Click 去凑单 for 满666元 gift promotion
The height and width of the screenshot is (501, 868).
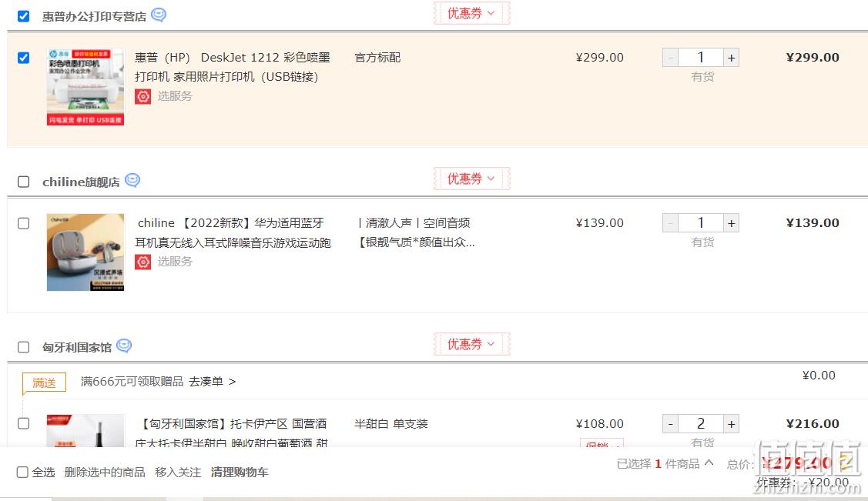coord(212,382)
